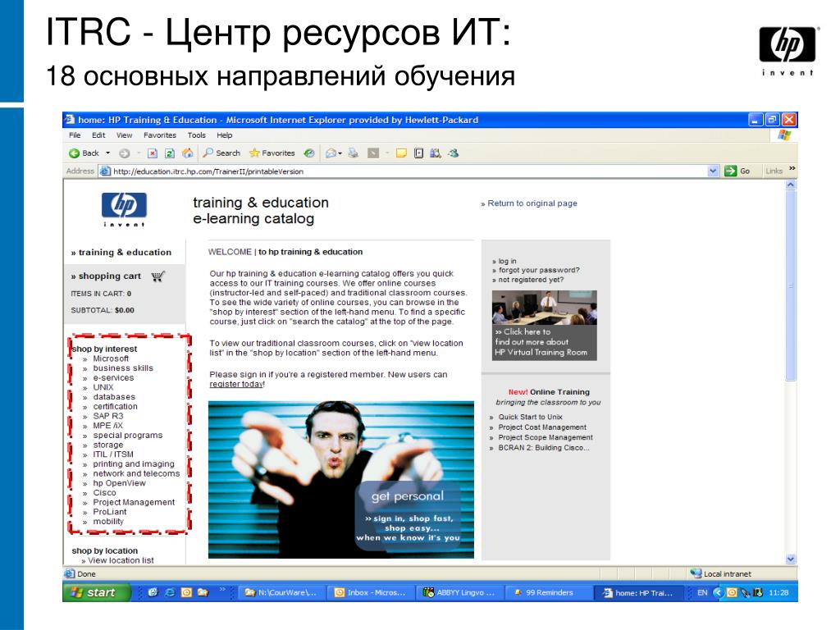Image resolution: width=840 pixels, height=630 pixels.
Task: Open the business skills link
Action: [123, 368]
